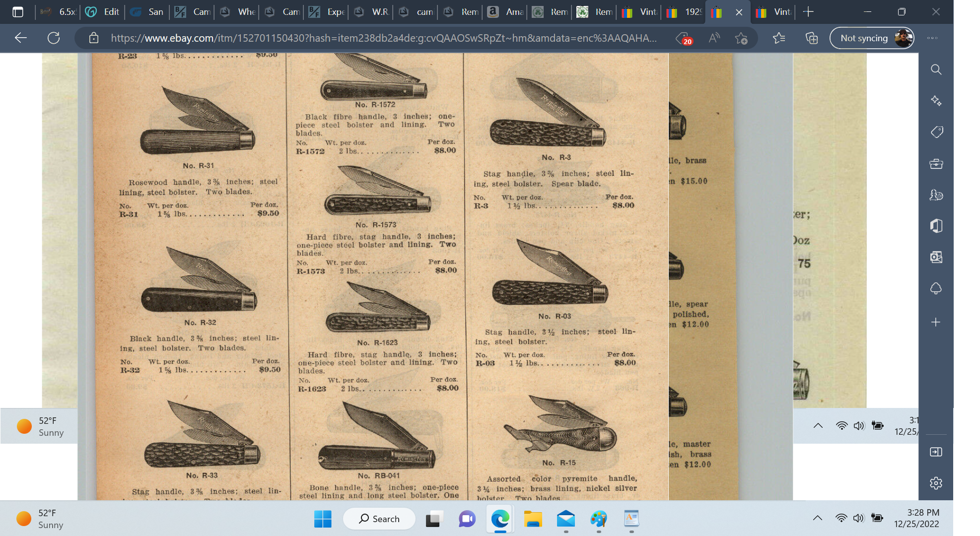Open the tab actions menu icon
Screen dimensions: 980x536
18,12
